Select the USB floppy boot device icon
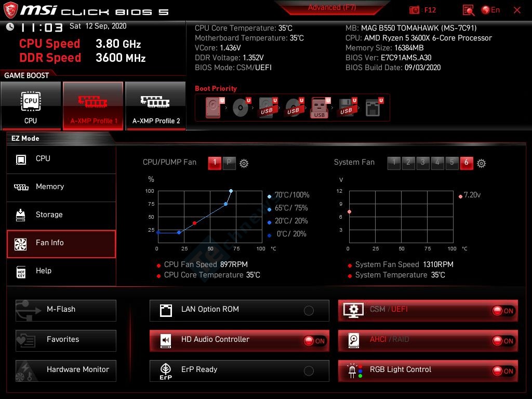 tap(347, 108)
